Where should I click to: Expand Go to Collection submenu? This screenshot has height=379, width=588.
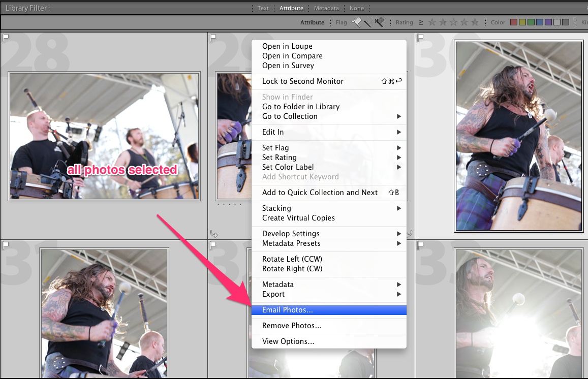coord(329,116)
